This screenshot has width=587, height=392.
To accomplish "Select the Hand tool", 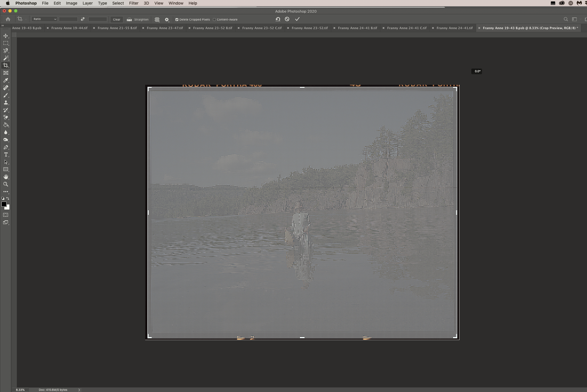I will pyautogui.click(x=6, y=177).
